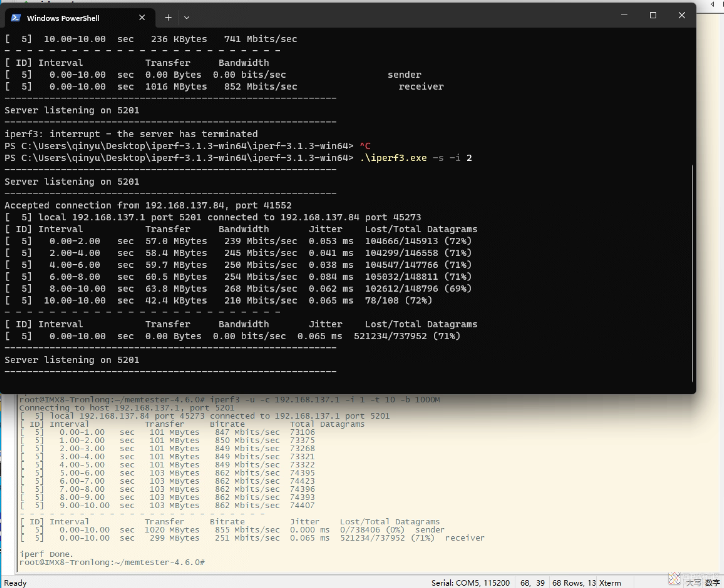Viewport: 724px width, 588px height.
Task: Click datagram count "73268"
Action: pos(302,449)
